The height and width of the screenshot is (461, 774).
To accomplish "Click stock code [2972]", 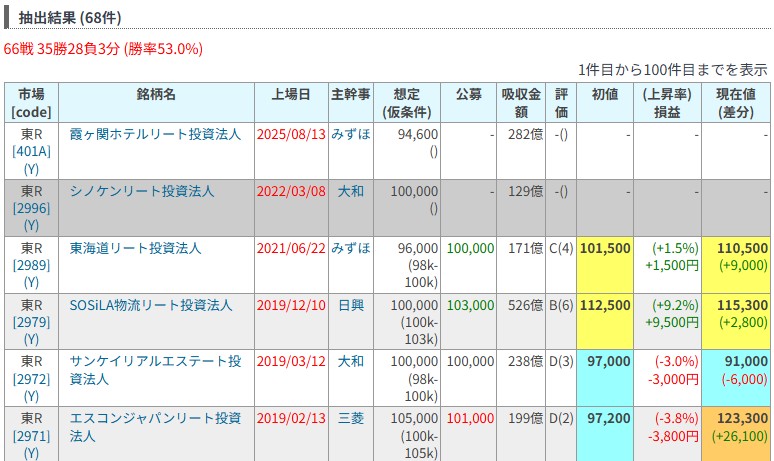I will pyautogui.click(x=31, y=379).
